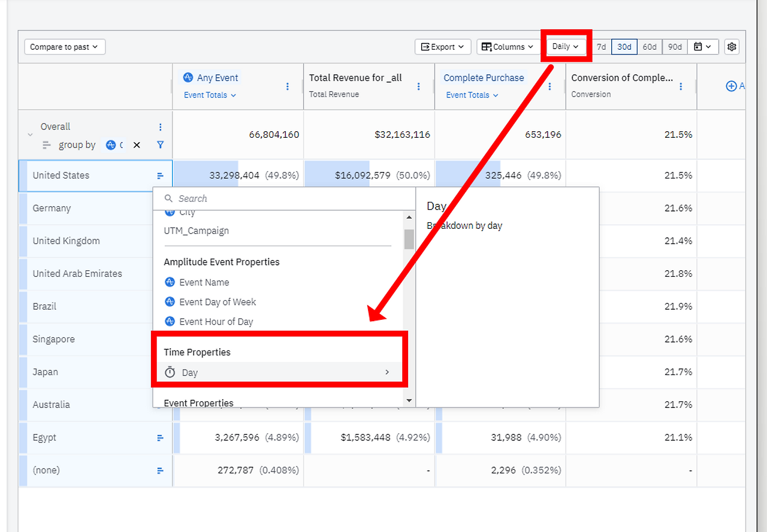Select the 90d date range
This screenshot has width=767, height=532.
[x=675, y=47]
